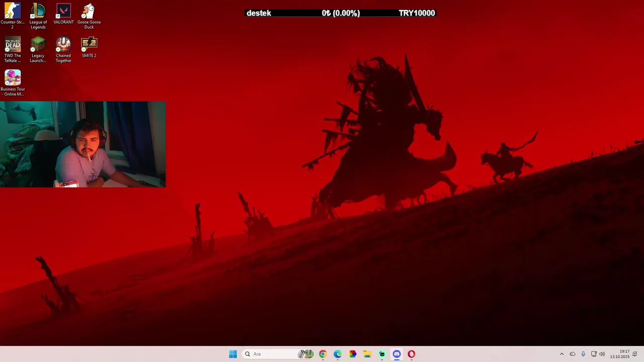Expand the hidden system tray icons chevron
Image resolution: width=644 pixels, height=362 pixels.
tap(561, 354)
